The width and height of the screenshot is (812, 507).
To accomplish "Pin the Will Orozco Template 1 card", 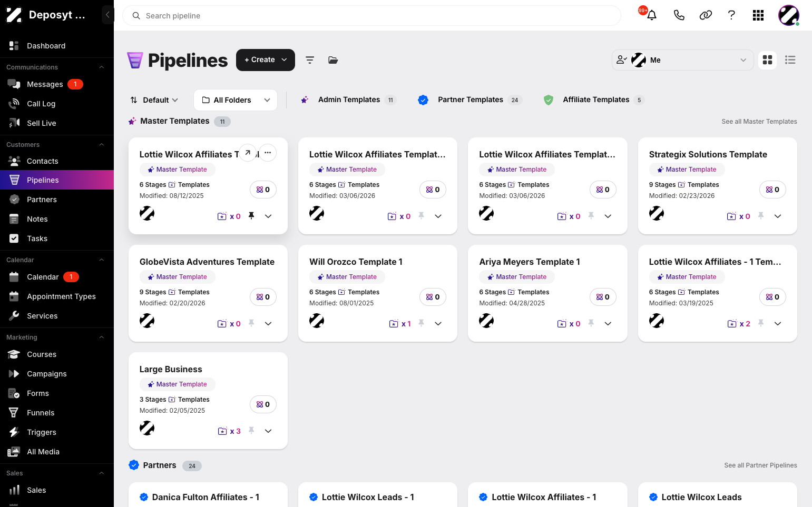I will 421,323.
